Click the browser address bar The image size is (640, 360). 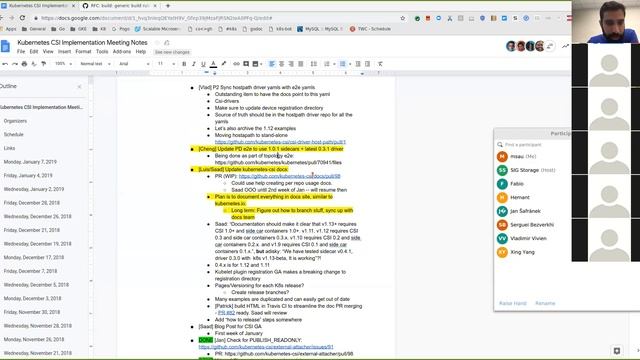(x=220, y=18)
